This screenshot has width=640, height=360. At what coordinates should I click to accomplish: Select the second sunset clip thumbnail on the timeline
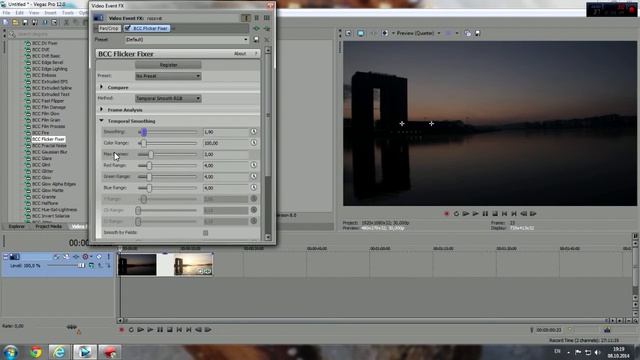[x=193, y=264]
